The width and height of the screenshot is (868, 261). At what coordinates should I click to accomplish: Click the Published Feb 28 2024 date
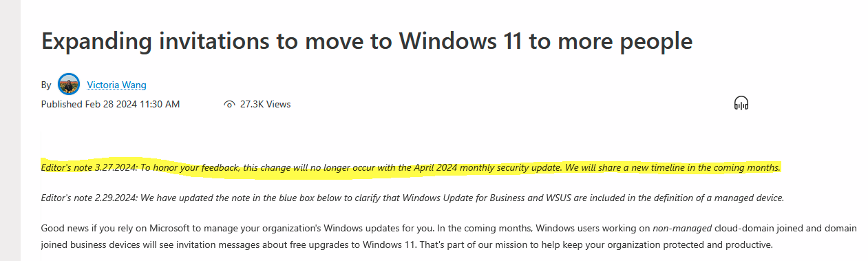(110, 104)
